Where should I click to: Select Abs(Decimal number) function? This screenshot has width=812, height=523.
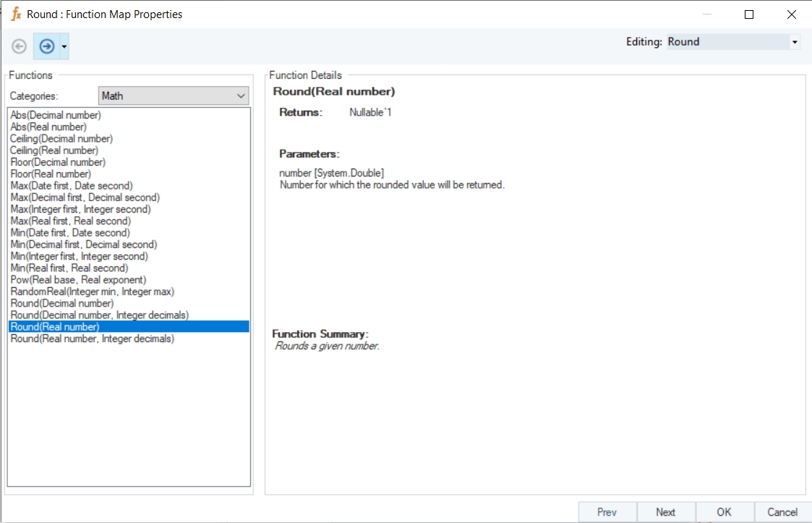[56, 115]
